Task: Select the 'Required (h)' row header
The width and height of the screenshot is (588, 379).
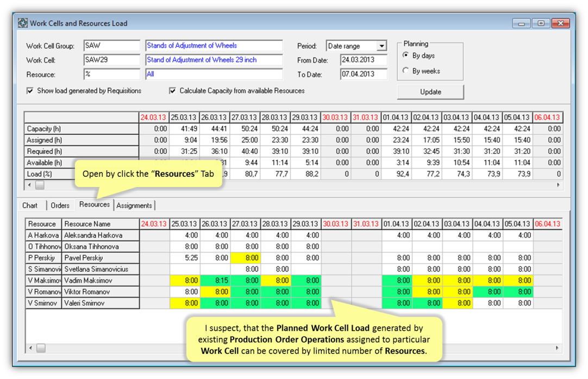Action: pyautogui.click(x=82, y=151)
